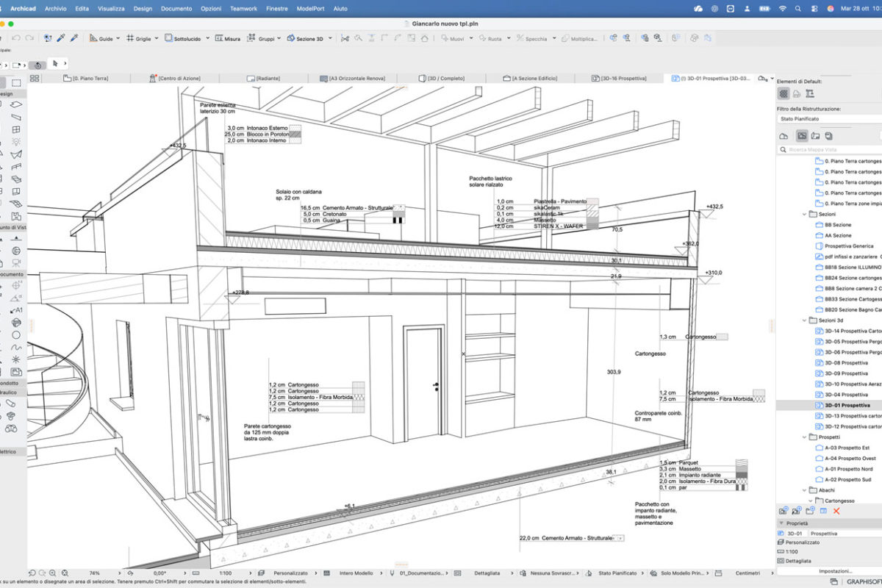882x588 pixels.
Task: Select 3D-08 Prospettiva in view map
Action: tap(845, 363)
